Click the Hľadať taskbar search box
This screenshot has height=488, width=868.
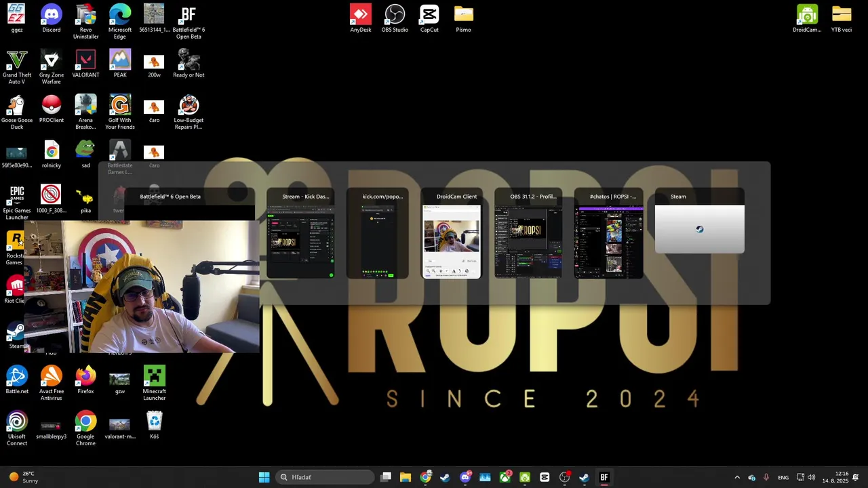[x=325, y=477]
